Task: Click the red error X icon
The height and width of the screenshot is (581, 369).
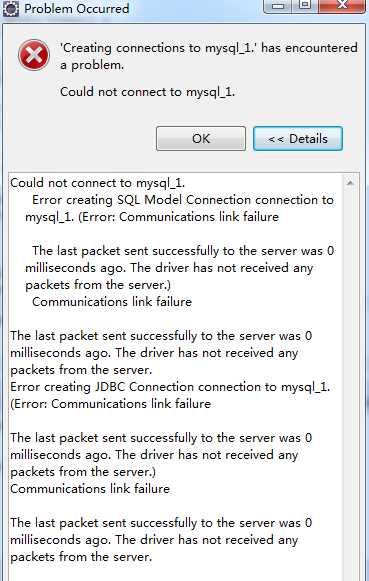Action: coord(34,55)
